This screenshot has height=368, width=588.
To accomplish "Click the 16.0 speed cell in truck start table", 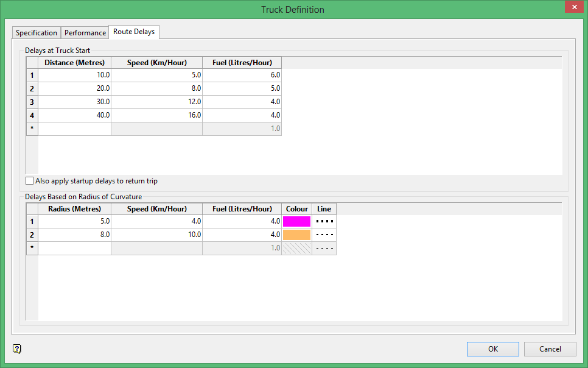I will pos(157,115).
